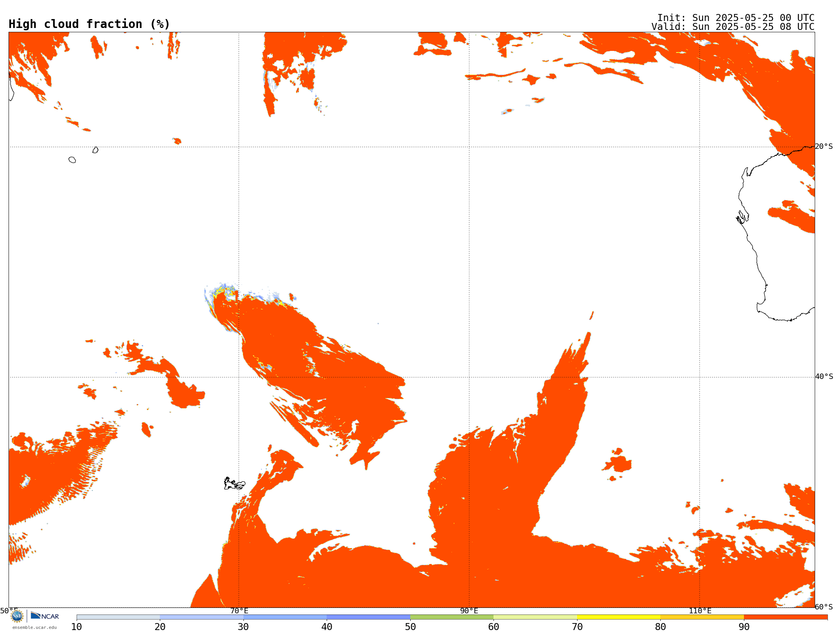Click the 60-70 pale yellow-green colorbar segment
Image resolution: width=840 pixels, height=632 pixels.
[535, 617]
